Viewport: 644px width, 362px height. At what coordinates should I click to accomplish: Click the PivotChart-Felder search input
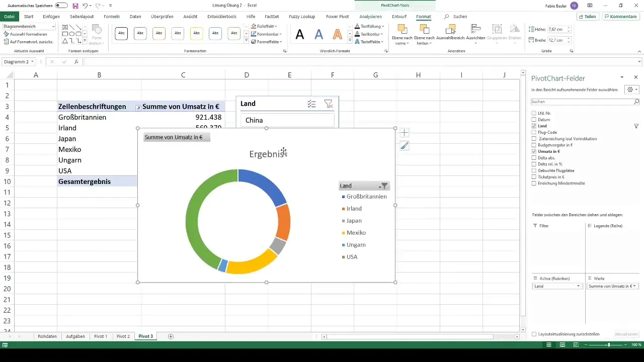coord(582,102)
